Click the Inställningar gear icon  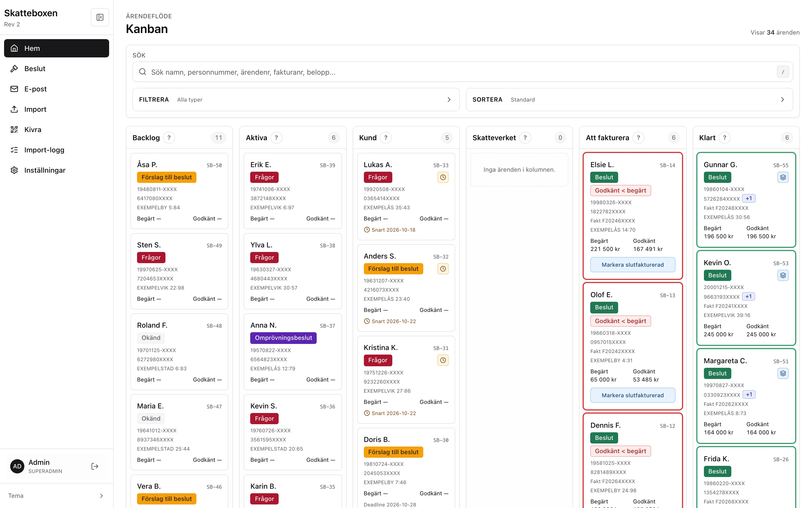14,170
